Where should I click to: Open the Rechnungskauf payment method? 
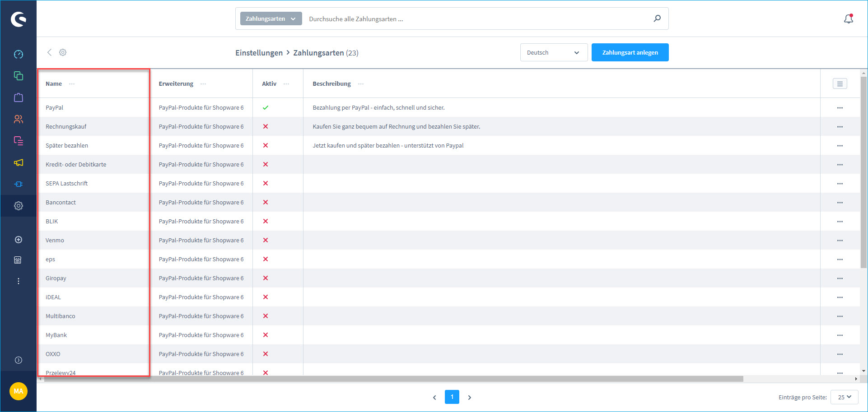(66, 126)
